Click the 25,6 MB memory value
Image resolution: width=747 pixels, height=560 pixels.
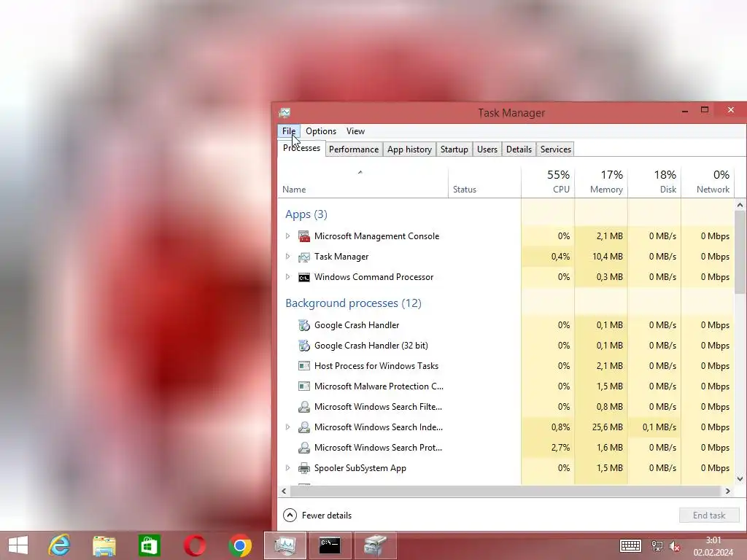(608, 427)
